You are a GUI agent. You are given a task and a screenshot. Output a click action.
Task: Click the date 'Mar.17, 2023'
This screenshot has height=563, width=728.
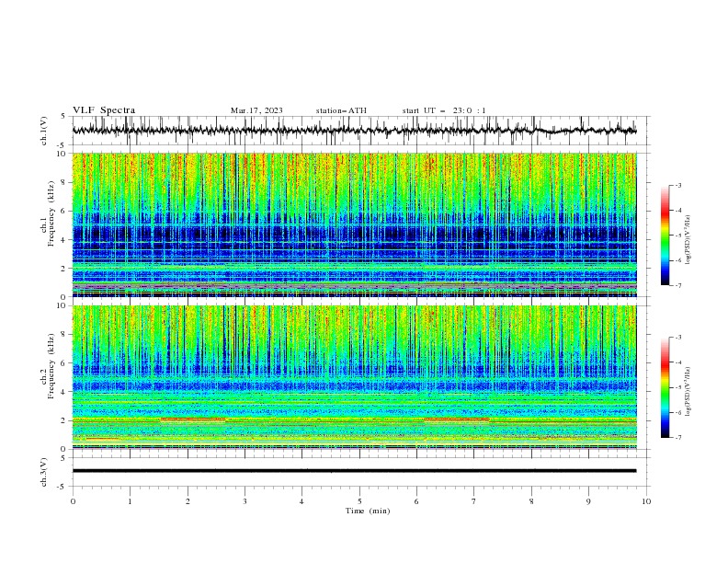point(256,110)
